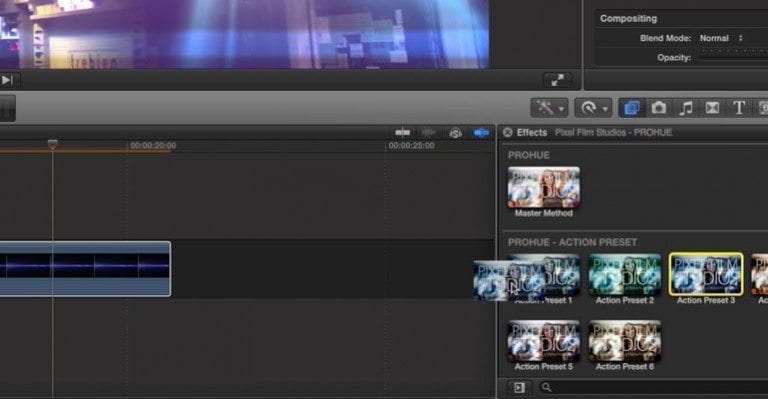Open the Photos browser camera icon
Viewport: 768px width, 399px height.
pyautogui.click(x=659, y=108)
